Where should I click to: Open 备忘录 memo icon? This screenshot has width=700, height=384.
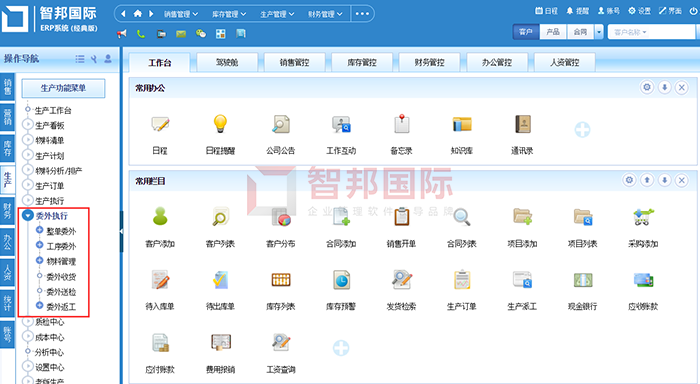click(x=401, y=124)
